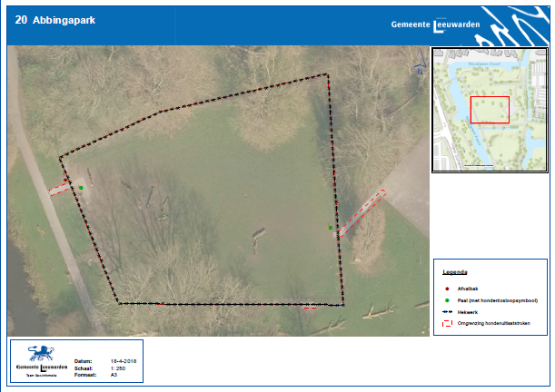Select the red dashed gate strip on the left
The height and width of the screenshot is (392, 555).
[62, 187]
